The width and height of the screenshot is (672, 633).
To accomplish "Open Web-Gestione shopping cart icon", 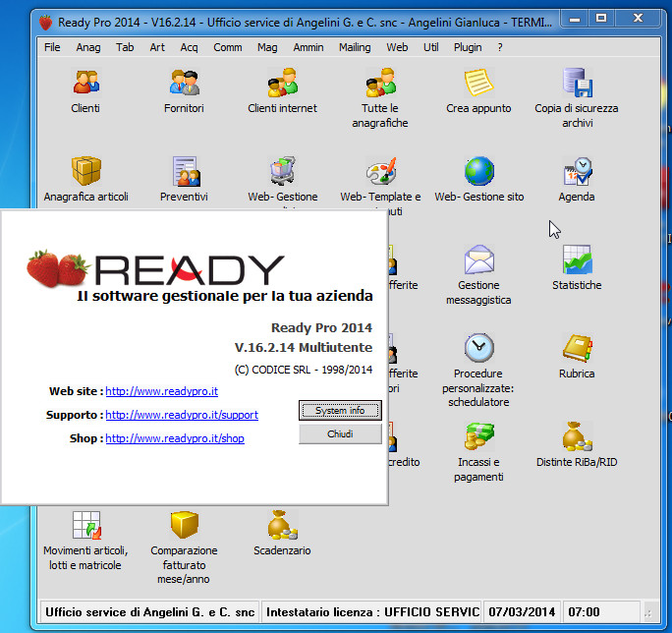I will tap(282, 171).
